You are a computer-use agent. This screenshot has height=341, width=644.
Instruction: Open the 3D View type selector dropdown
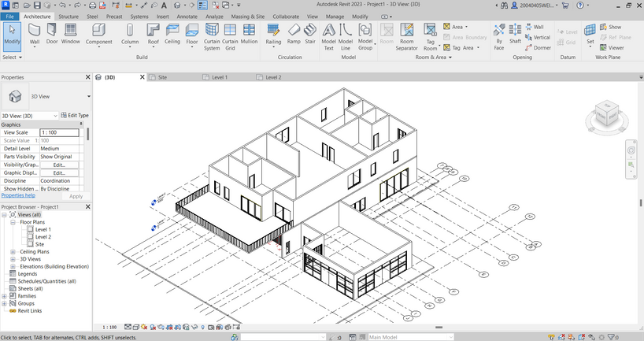click(x=89, y=96)
